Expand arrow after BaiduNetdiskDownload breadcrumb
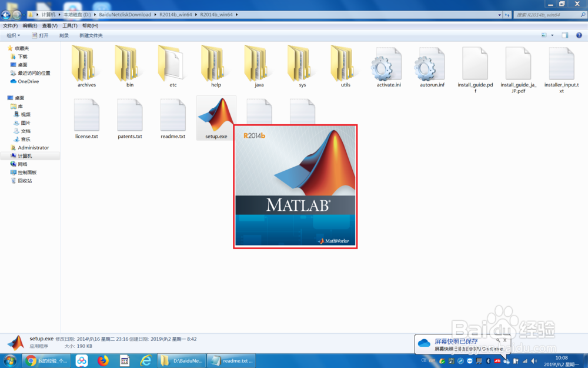588x368 pixels. [x=155, y=15]
